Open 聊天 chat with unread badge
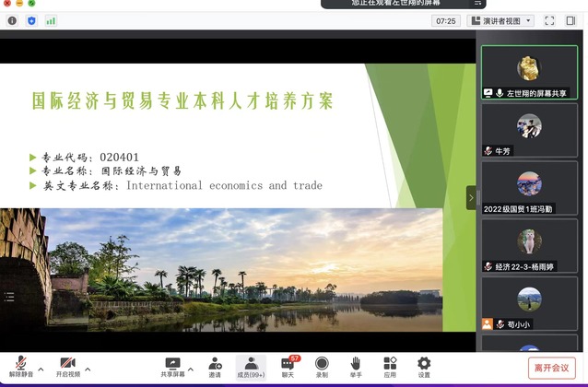This screenshot has height=387, width=588. pyautogui.click(x=288, y=368)
